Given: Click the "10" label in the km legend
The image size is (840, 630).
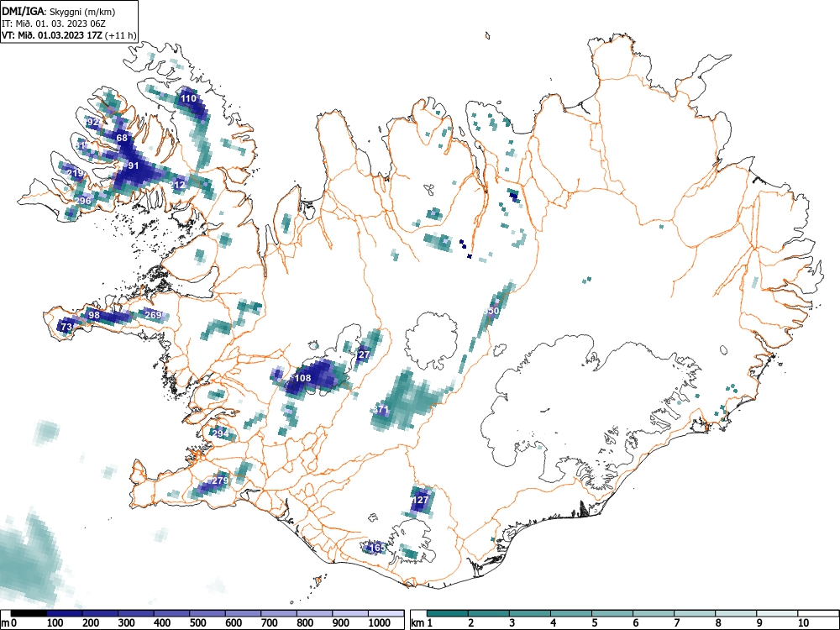Looking at the screenshot, I should [x=804, y=623].
